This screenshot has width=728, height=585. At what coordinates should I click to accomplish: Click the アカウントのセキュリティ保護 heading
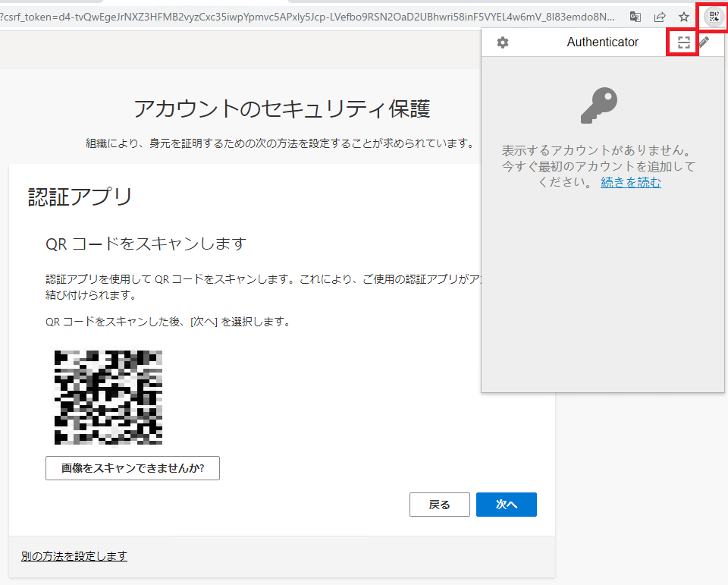coord(282,109)
